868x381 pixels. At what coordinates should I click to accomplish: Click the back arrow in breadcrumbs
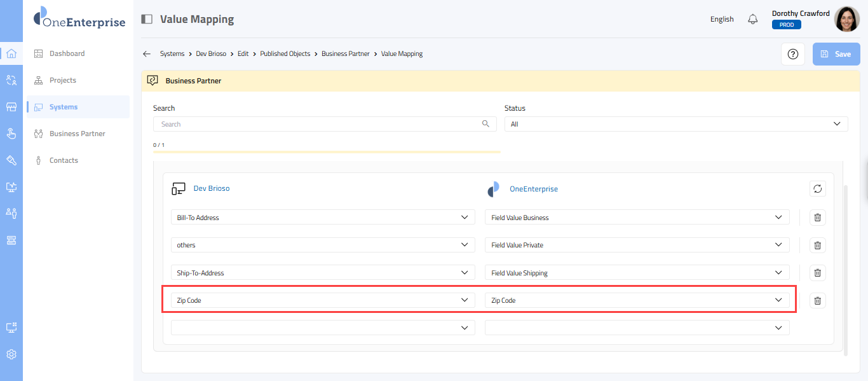coord(147,54)
